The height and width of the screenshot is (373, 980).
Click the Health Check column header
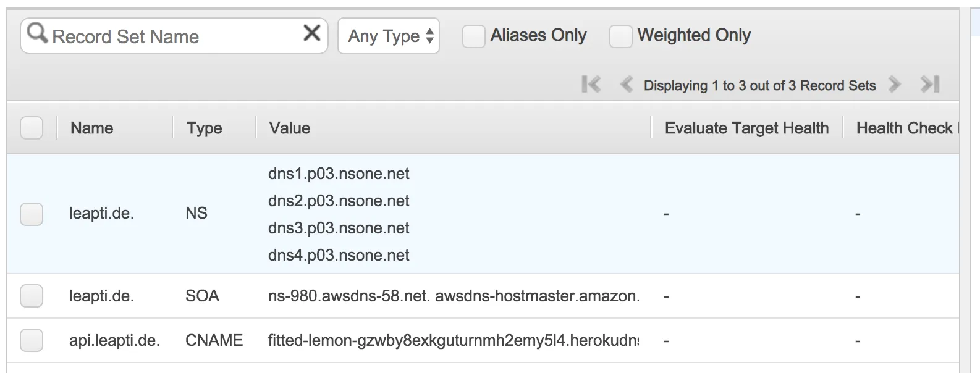(904, 128)
